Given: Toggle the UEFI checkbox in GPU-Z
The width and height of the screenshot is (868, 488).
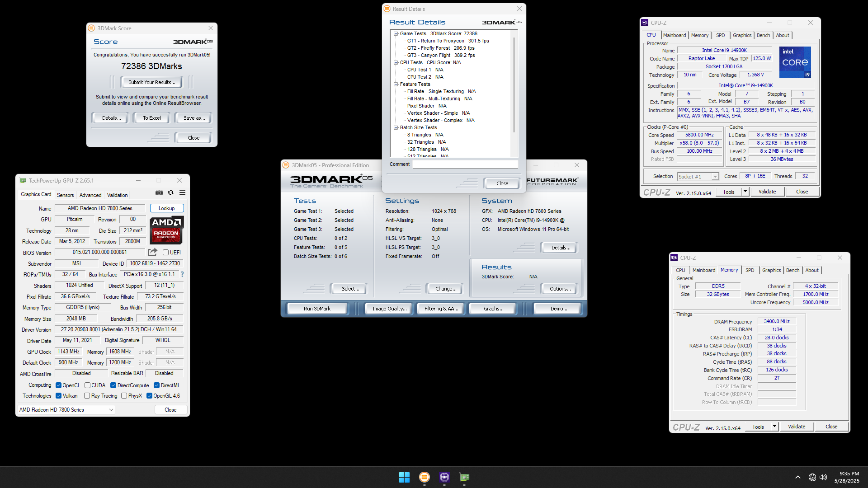Looking at the screenshot, I should coord(165,253).
